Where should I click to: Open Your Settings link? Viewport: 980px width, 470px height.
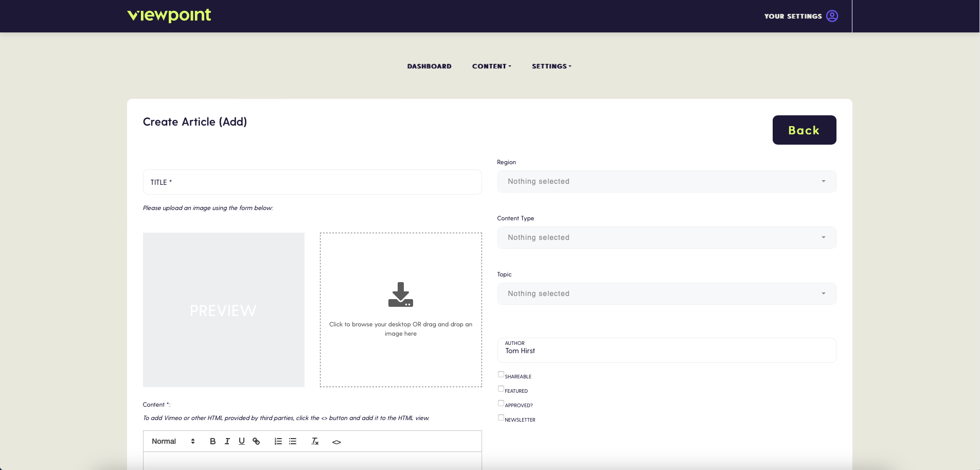click(x=793, y=16)
